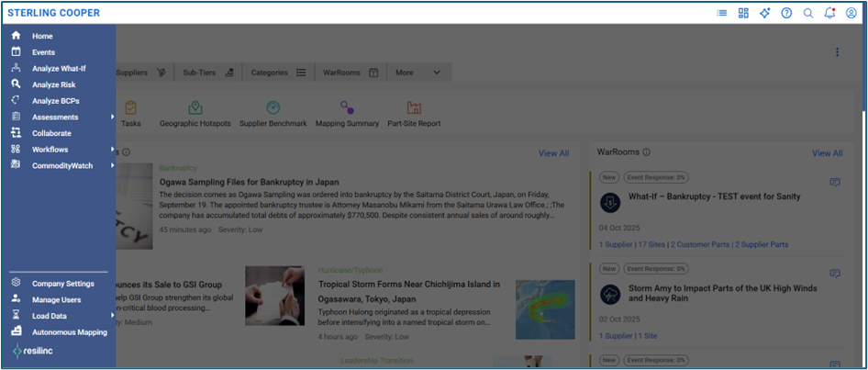Click the Sterling Cooper header title
Image resolution: width=868 pixels, height=370 pixels.
point(54,13)
